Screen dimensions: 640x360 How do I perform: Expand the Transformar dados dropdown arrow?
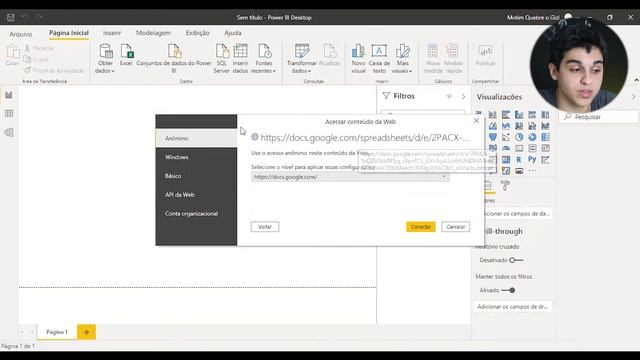pyautogui.click(x=309, y=71)
